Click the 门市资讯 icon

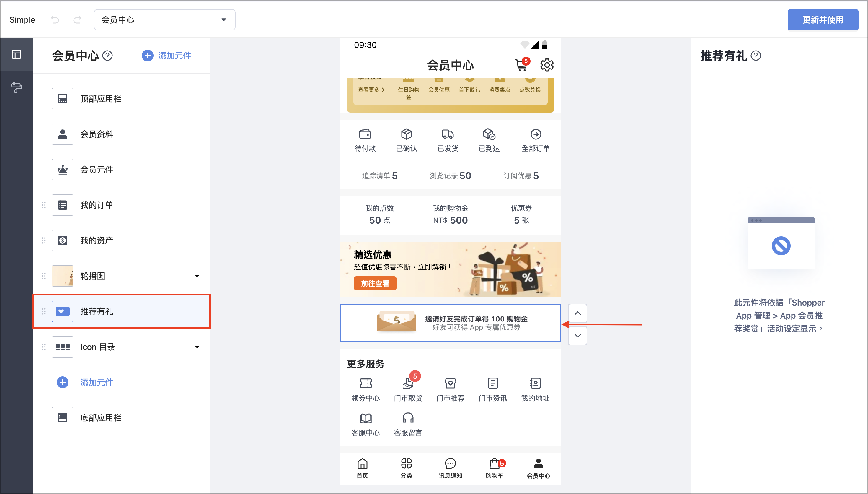493,383
